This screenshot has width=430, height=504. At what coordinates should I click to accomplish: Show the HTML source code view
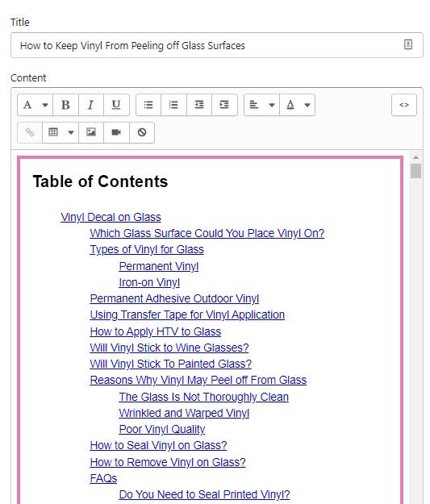[404, 105]
